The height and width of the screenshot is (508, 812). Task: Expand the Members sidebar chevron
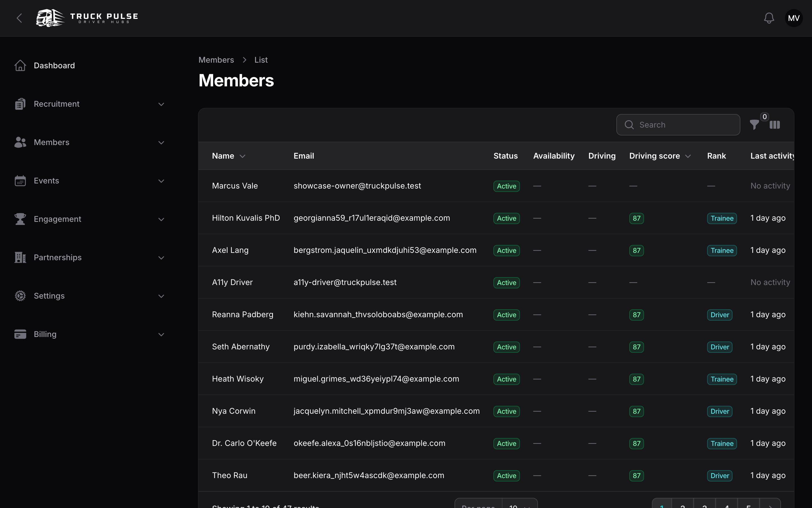tap(161, 143)
